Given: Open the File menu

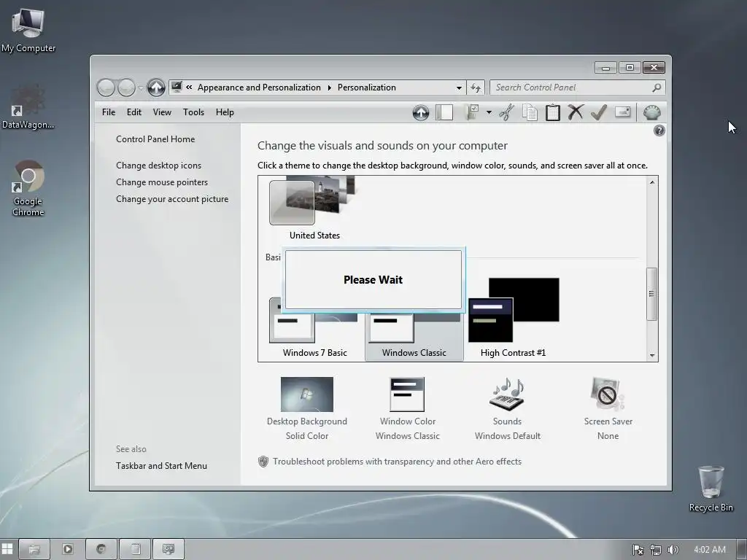Looking at the screenshot, I should point(109,112).
